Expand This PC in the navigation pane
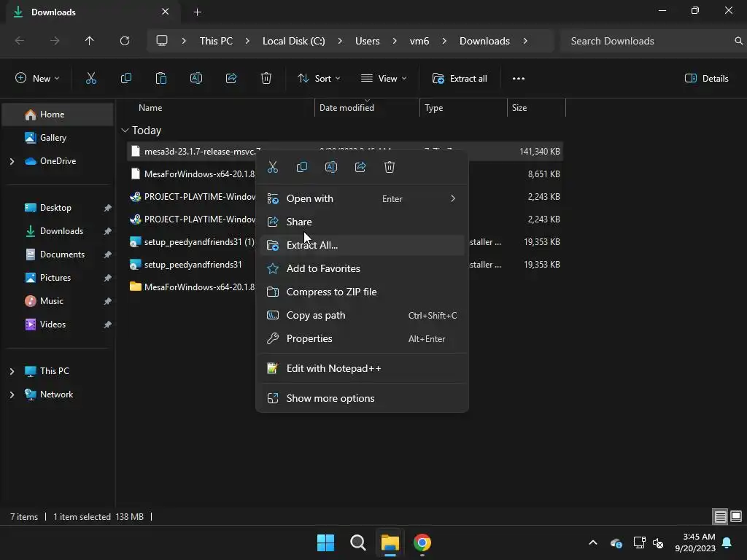 pos(12,371)
